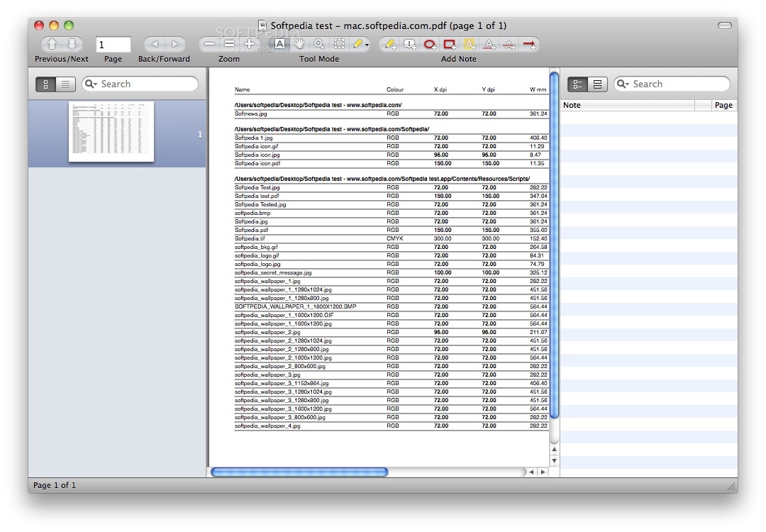
Task: Click 'Softpedia icon.pdf' in the PDF table
Action: [x=257, y=163]
